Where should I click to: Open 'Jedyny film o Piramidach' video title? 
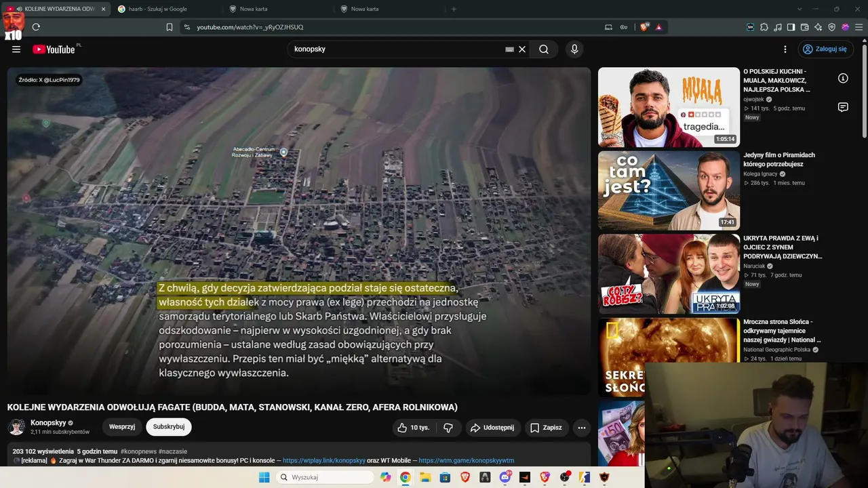779,160
